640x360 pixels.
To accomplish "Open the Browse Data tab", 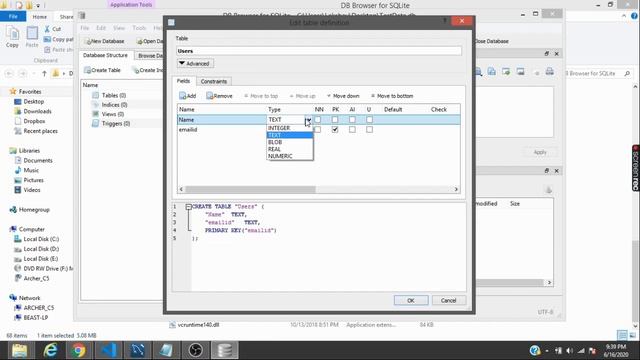I will [149, 56].
